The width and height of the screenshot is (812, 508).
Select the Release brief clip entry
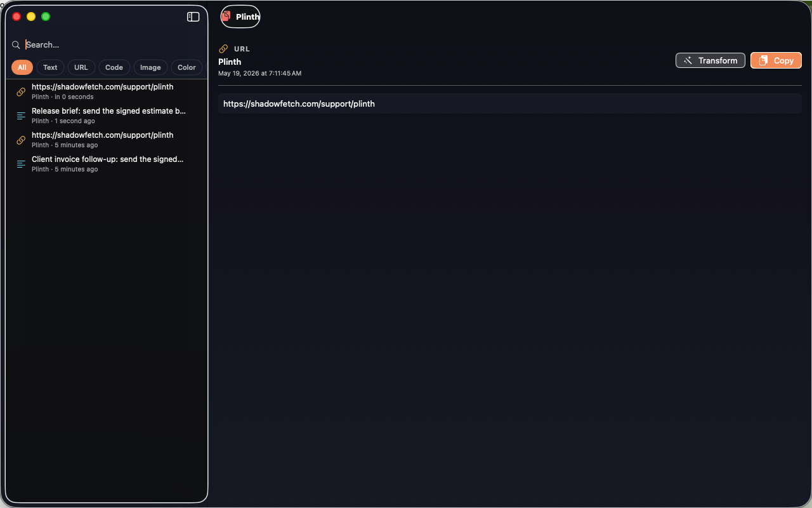(107, 116)
